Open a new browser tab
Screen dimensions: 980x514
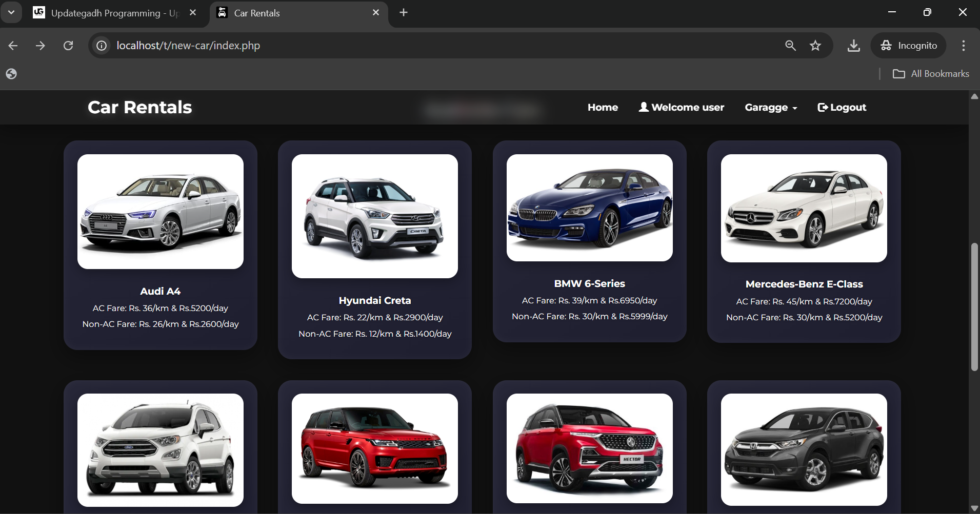(x=404, y=12)
